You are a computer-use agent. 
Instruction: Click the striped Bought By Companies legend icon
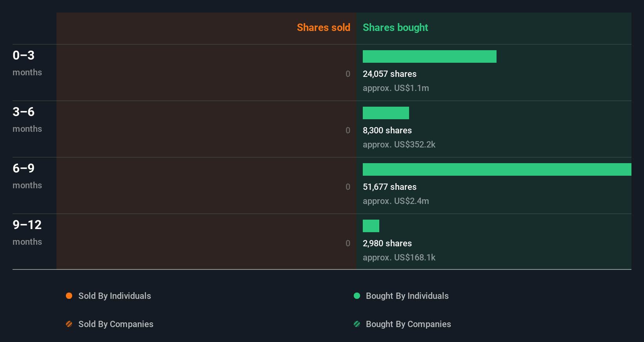pyautogui.click(x=357, y=324)
